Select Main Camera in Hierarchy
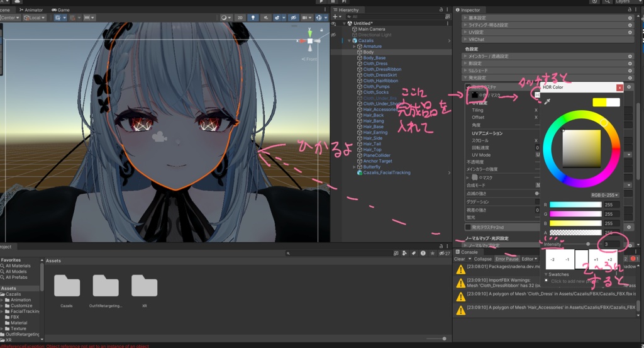This screenshot has width=644, height=348. coord(371,29)
